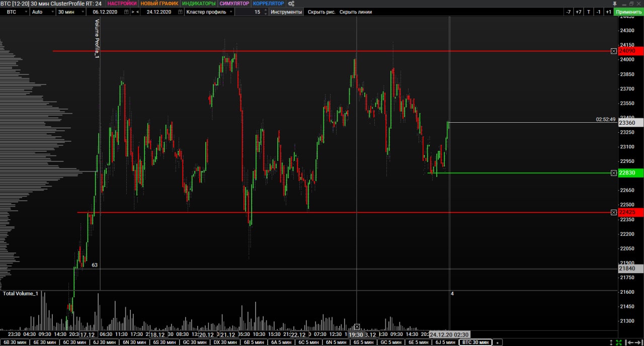Adjust the stepper next to value 15
Screen dimensions: 644x346
coord(266,12)
